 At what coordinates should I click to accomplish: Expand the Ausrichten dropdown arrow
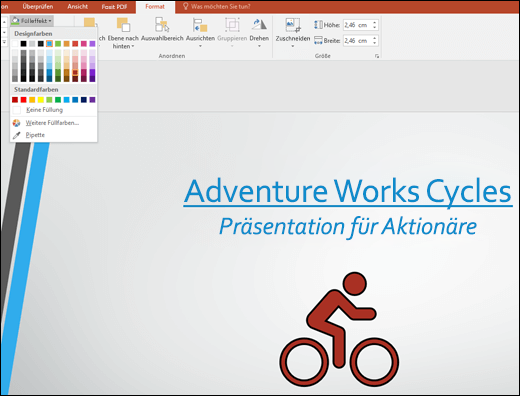point(200,46)
